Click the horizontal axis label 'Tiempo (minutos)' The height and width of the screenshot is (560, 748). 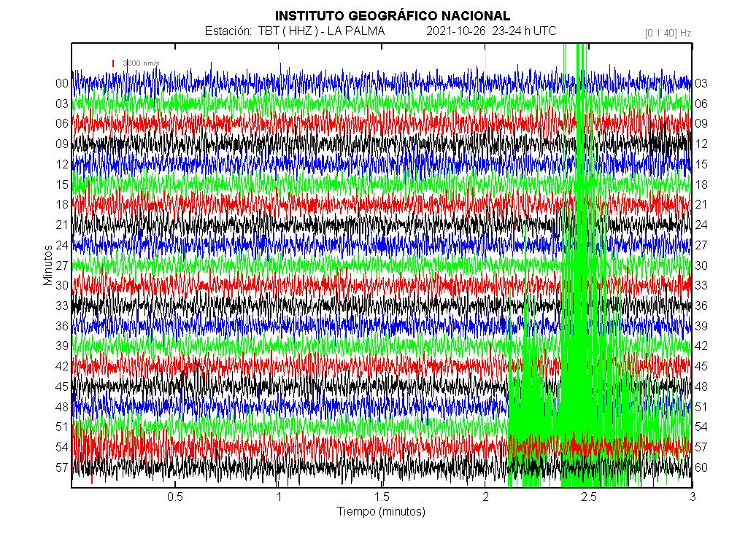(381, 512)
